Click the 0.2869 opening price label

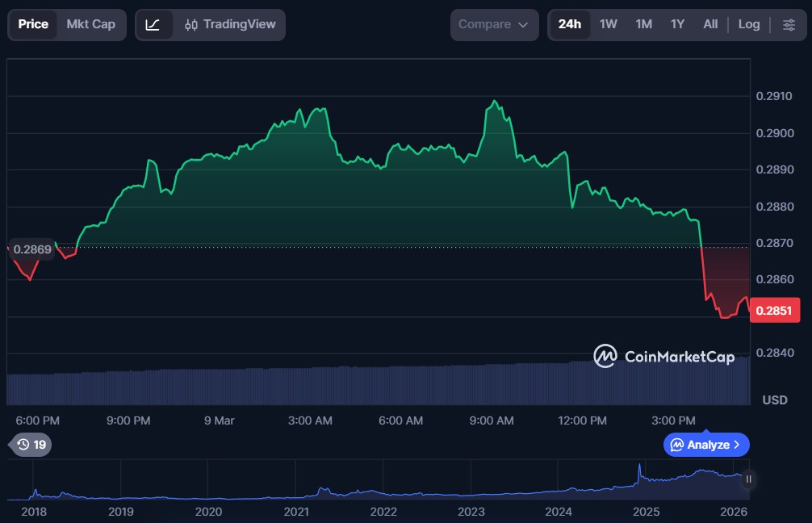(x=32, y=249)
